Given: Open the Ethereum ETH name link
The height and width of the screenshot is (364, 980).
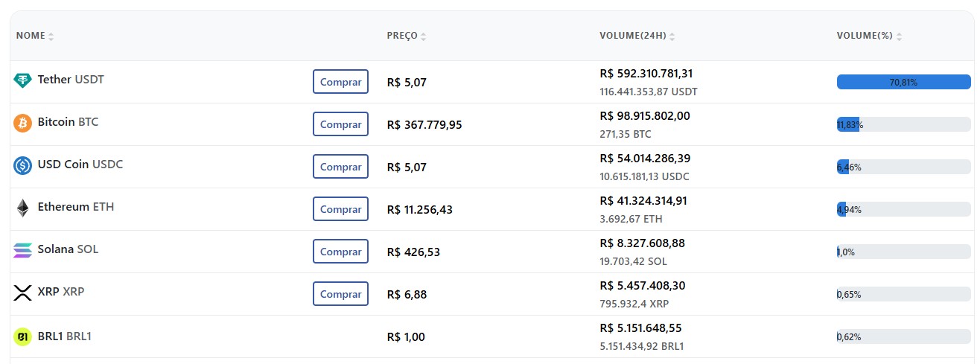Looking at the screenshot, I should (76, 207).
